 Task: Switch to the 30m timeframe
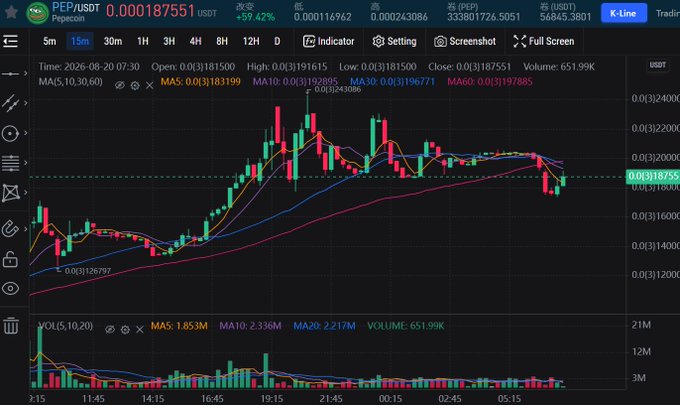point(113,41)
